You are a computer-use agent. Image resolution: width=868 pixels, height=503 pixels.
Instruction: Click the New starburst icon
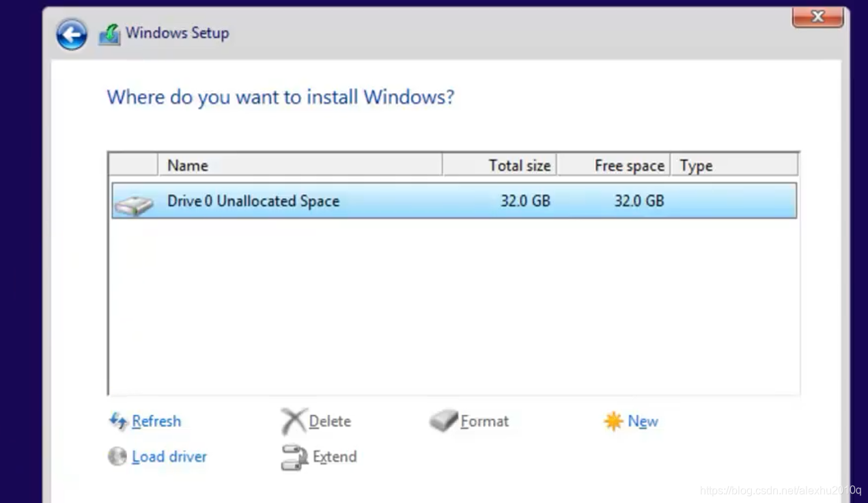[x=613, y=421]
